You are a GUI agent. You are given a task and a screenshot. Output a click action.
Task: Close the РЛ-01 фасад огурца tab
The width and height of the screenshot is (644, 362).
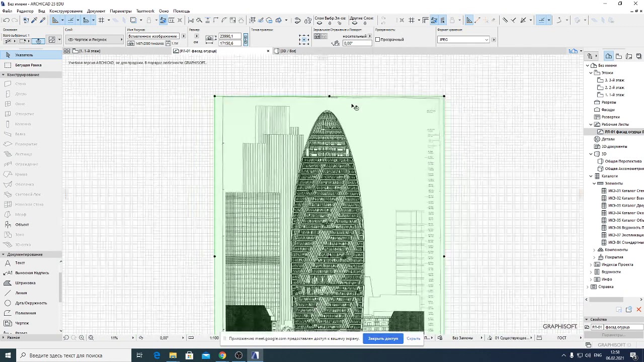[268, 51]
